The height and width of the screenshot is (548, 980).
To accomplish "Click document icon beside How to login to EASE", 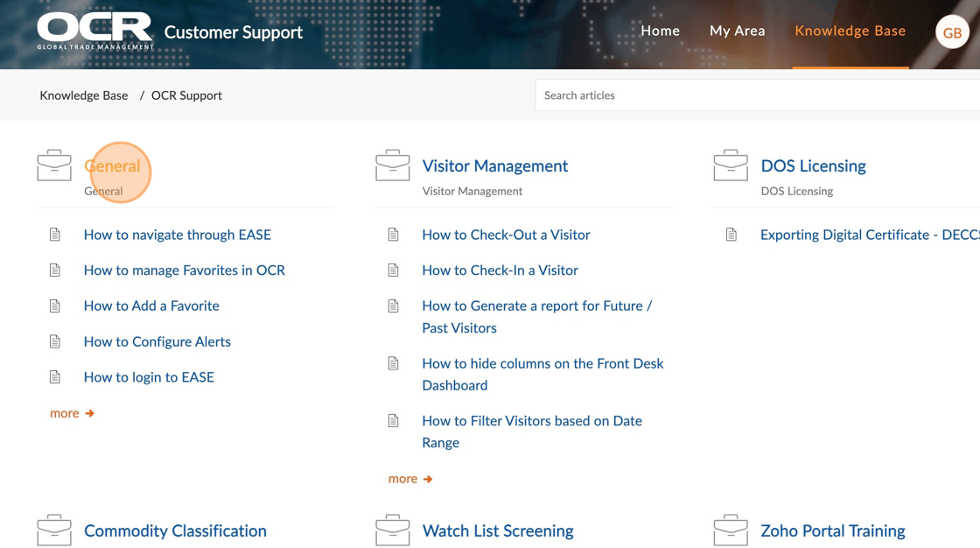I will (55, 377).
